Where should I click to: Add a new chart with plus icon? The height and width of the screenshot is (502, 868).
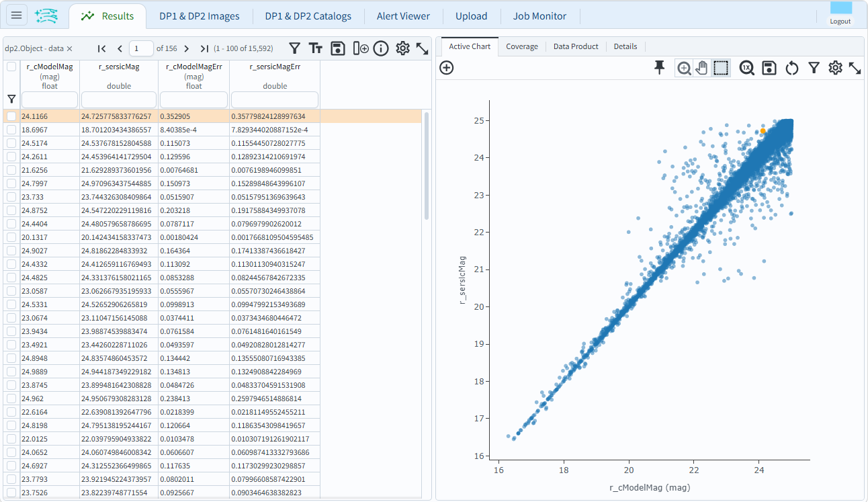point(446,67)
